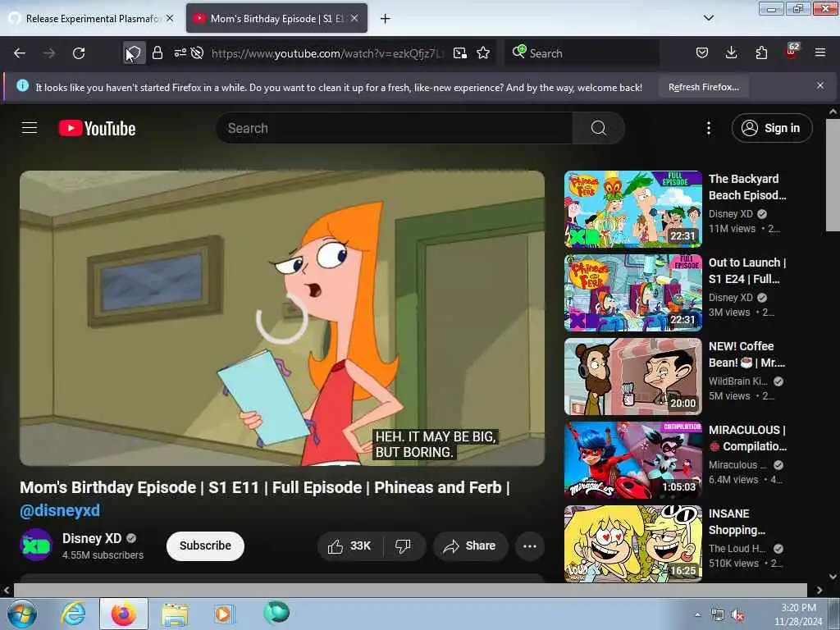Image resolution: width=840 pixels, height=630 pixels.
Task: Click the site security padlock icon
Action: 157,52
